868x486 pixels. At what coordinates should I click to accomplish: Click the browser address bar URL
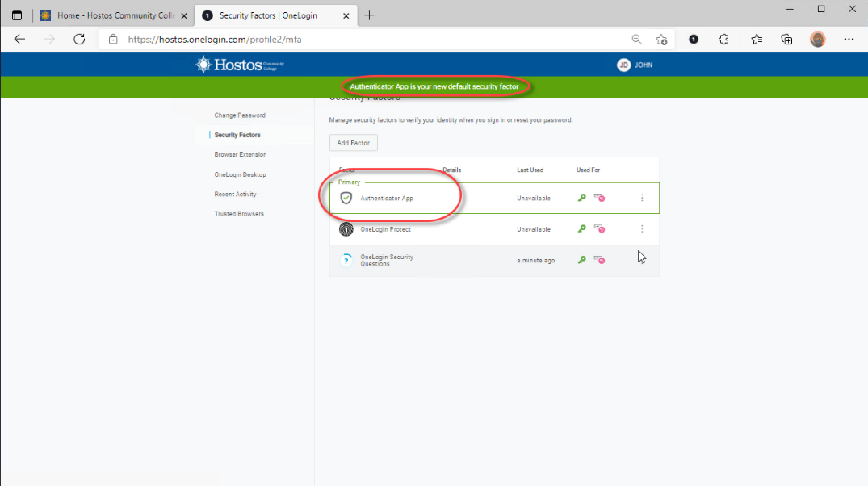(215, 39)
